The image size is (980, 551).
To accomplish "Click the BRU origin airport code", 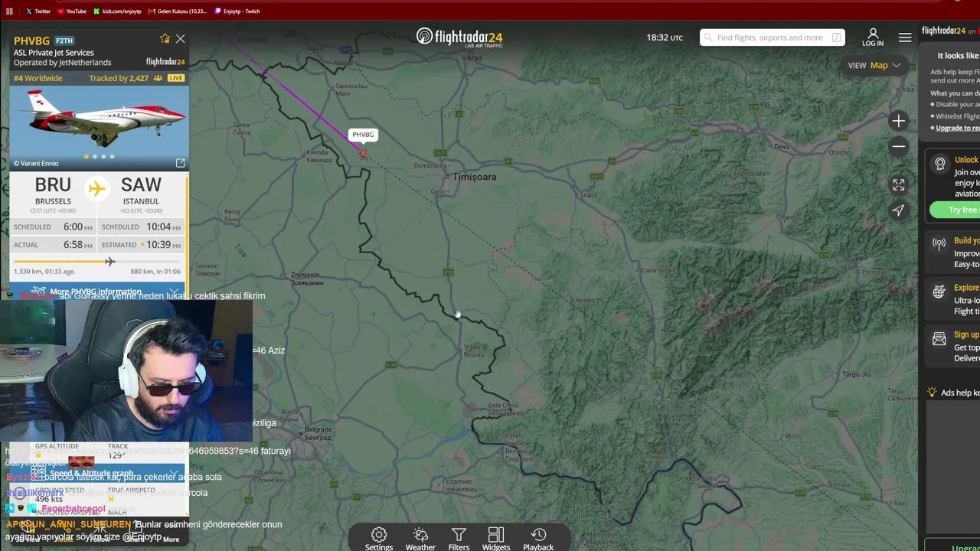I will point(53,185).
